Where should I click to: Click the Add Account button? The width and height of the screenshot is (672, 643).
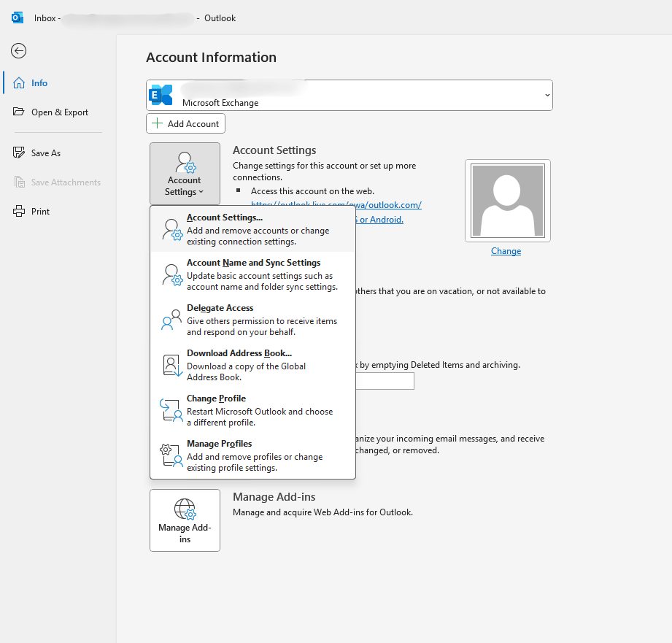185,123
